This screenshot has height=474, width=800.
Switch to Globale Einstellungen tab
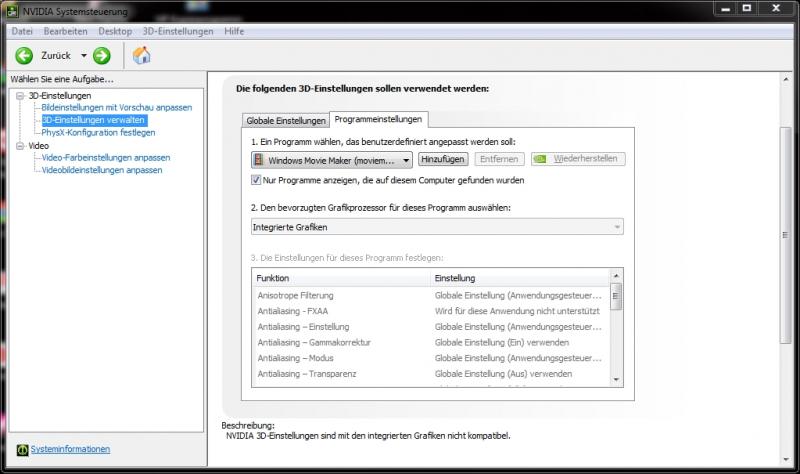tap(286, 120)
